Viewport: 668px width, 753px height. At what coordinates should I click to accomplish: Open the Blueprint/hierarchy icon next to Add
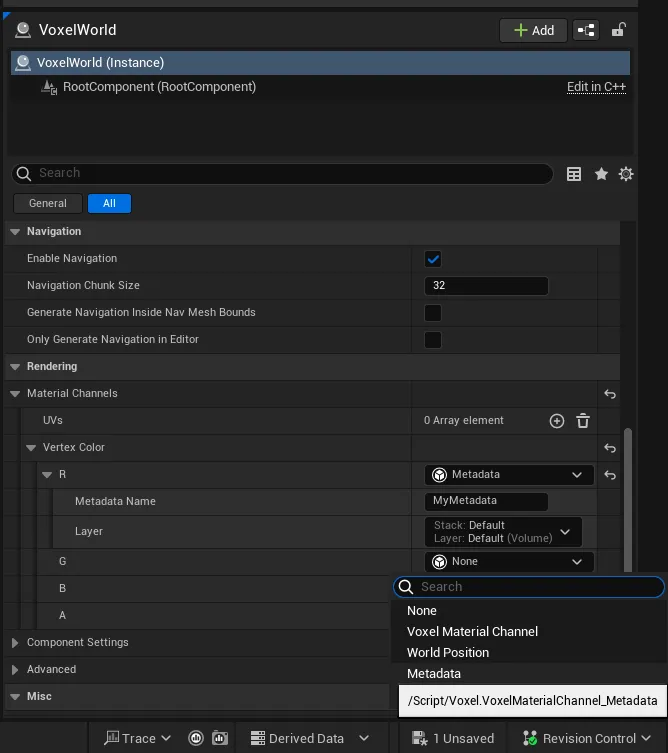tap(586, 30)
